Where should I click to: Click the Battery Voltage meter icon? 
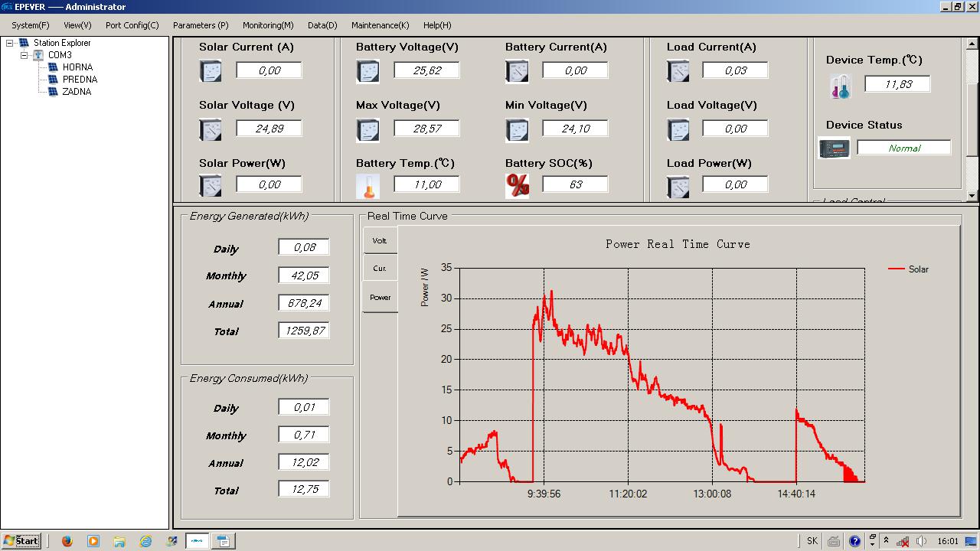(367, 72)
